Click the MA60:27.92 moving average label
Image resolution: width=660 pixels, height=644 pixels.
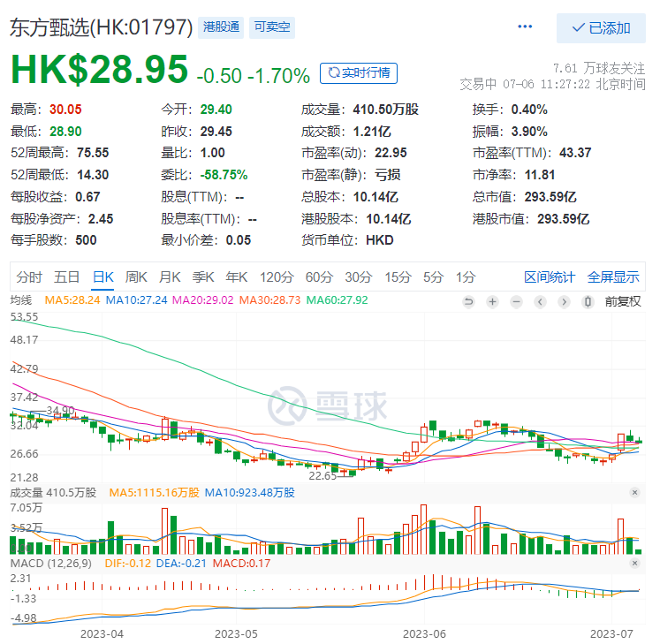[338, 300]
